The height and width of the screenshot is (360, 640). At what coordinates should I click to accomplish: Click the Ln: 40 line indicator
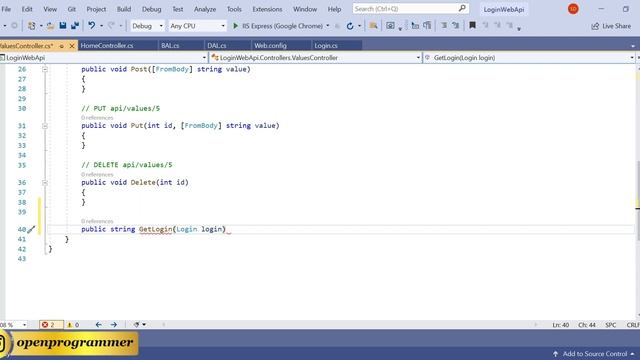tap(560, 325)
